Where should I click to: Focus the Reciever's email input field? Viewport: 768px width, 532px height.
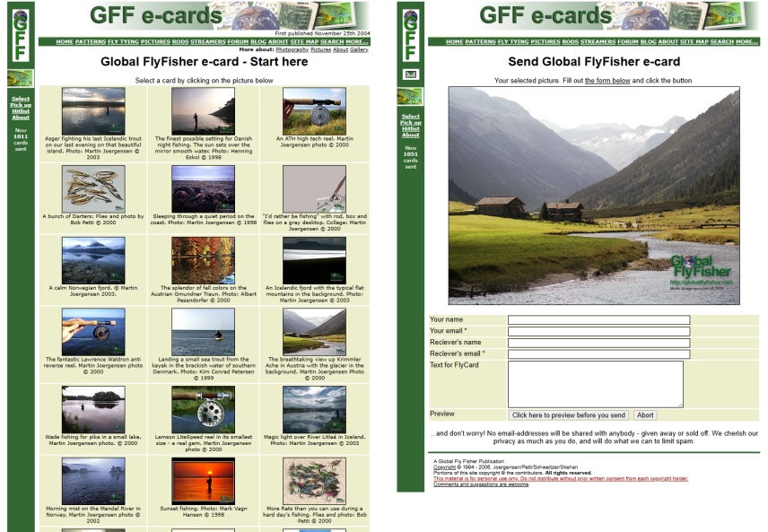click(598, 353)
